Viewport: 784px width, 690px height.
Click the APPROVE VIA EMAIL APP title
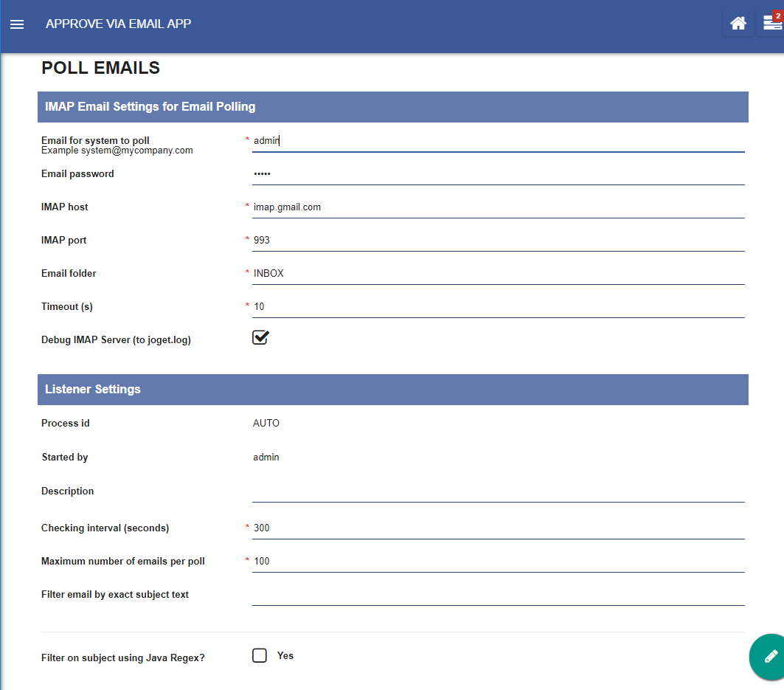pos(119,24)
